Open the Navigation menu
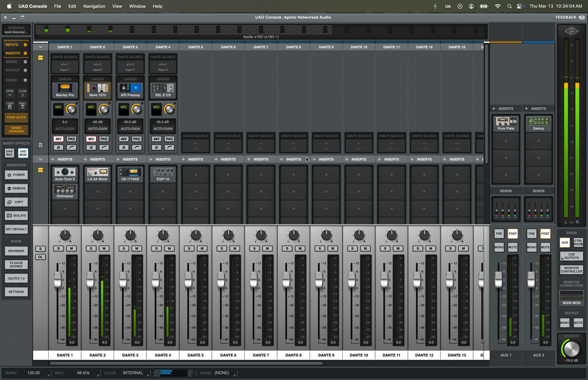 click(x=94, y=6)
